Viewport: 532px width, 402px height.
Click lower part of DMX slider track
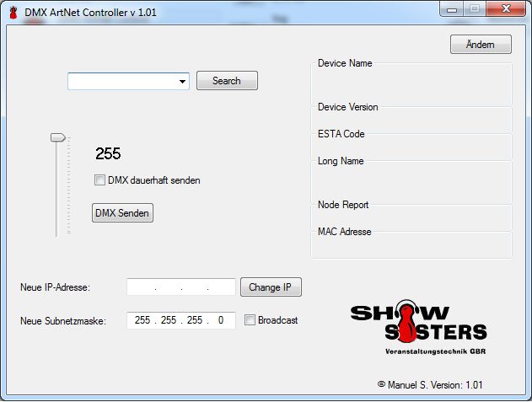click(x=57, y=211)
